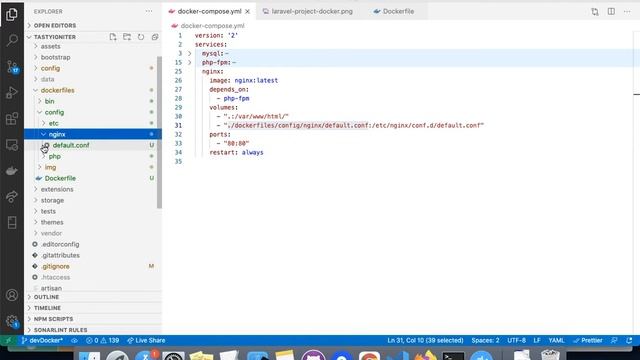Click the notifications bell in status bar

tap(629, 340)
